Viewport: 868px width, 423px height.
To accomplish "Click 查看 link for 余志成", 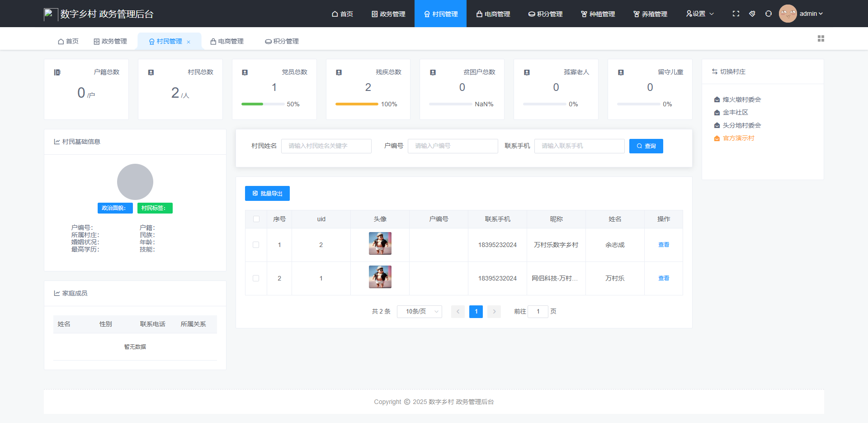I will (x=664, y=245).
